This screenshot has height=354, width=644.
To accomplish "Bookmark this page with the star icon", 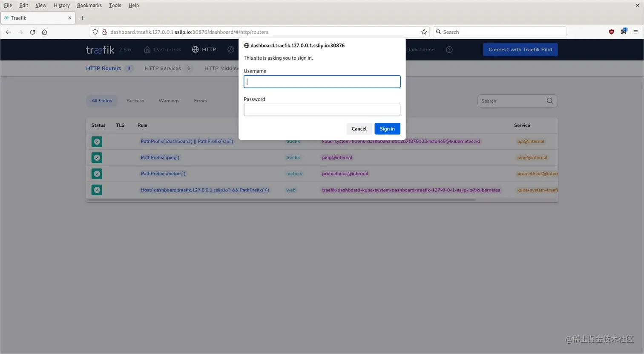I will 424,32.
